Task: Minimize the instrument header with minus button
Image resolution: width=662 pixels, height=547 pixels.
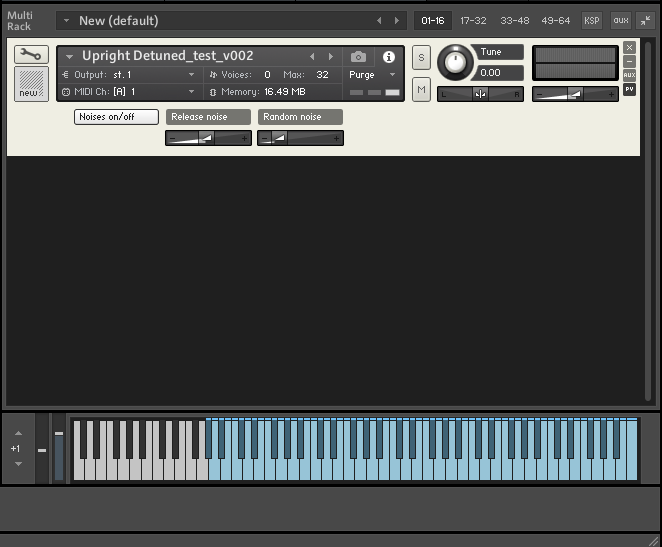Action: [x=629, y=61]
